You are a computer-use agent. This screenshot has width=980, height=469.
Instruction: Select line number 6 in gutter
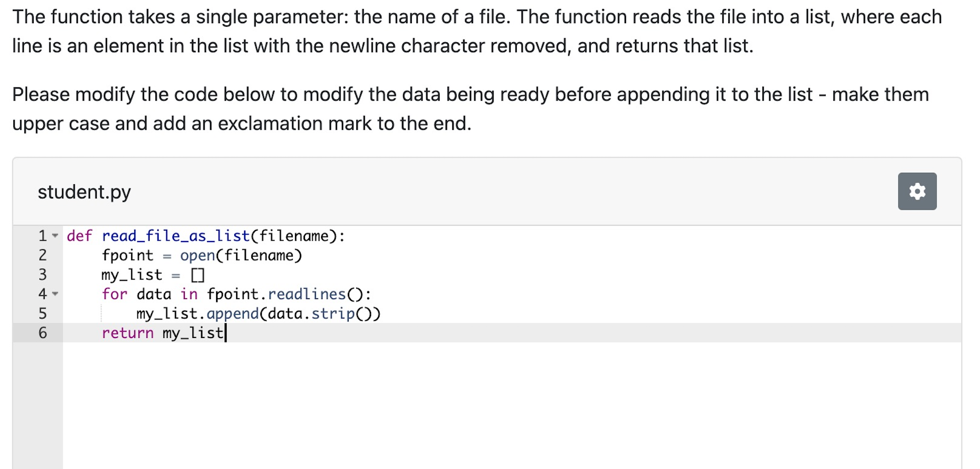(42, 333)
